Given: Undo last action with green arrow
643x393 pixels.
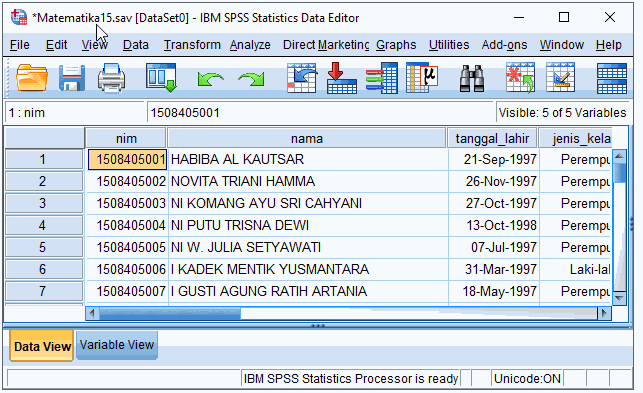Looking at the screenshot, I should coord(210,78).
